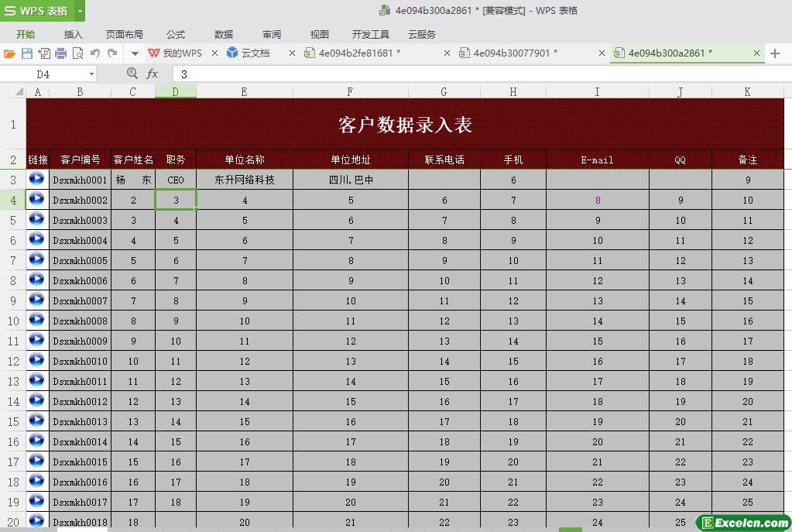Switch to the 4e094b30077901 document tab
Viewport: 792px width, 532px height.
515,53
